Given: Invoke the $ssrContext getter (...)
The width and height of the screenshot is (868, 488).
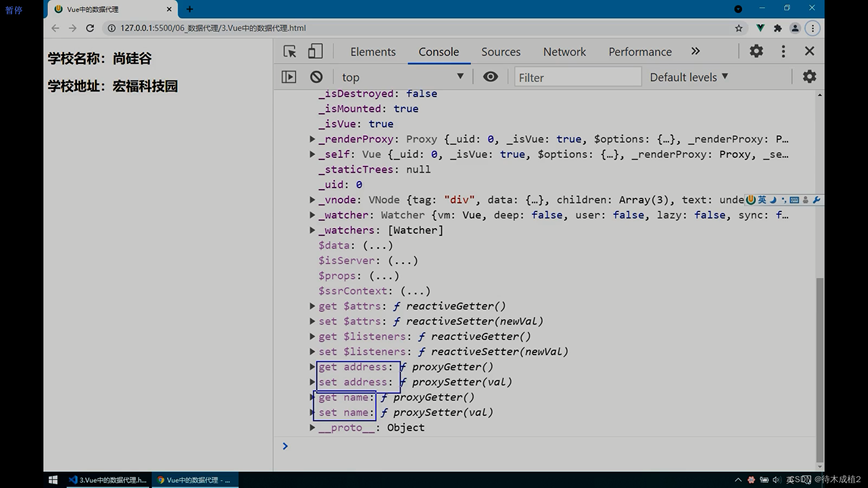Looking at the screenshot, I should pyautogui.click(x=415, y=291).
